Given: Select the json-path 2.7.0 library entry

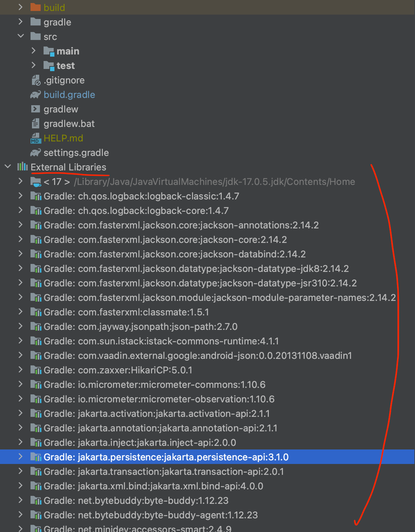Looking at the screenshot, I should click(140, 327).
